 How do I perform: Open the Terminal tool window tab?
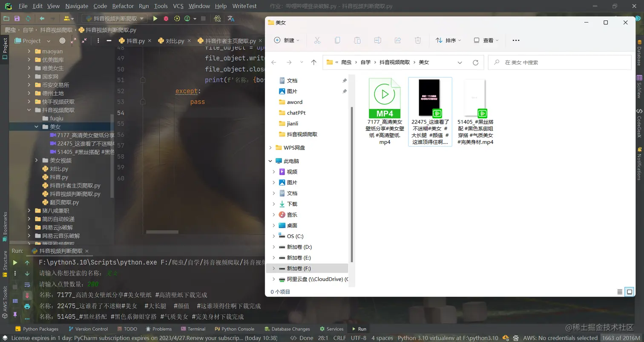click(193, 329)
